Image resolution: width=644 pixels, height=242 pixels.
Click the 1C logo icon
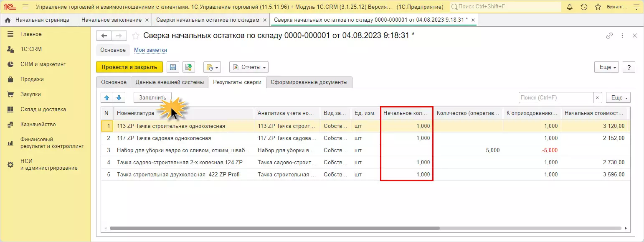click(10, 7)
